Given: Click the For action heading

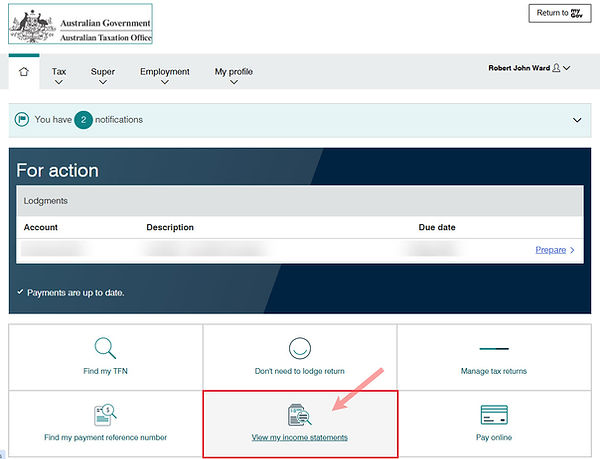Looking at the screenshot, I should [57, 170].
